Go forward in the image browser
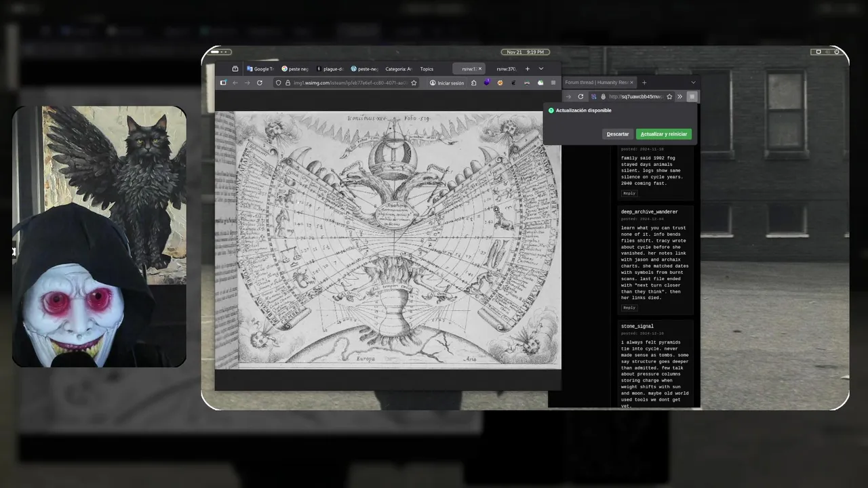 pos(248,83)
